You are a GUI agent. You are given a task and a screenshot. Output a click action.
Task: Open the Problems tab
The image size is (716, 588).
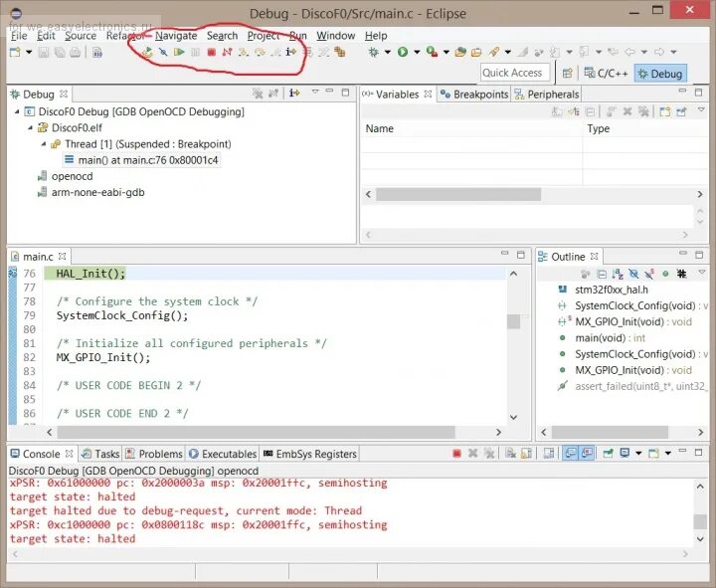coord(154,454)
